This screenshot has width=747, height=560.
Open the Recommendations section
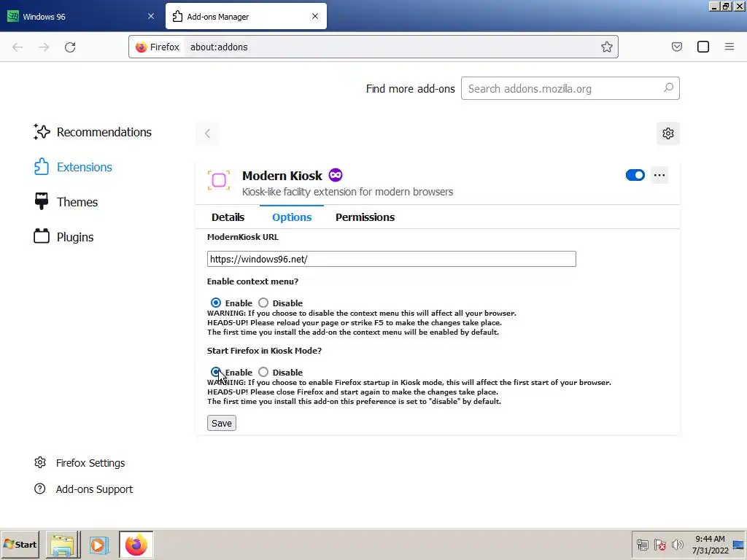pos(93,132)
